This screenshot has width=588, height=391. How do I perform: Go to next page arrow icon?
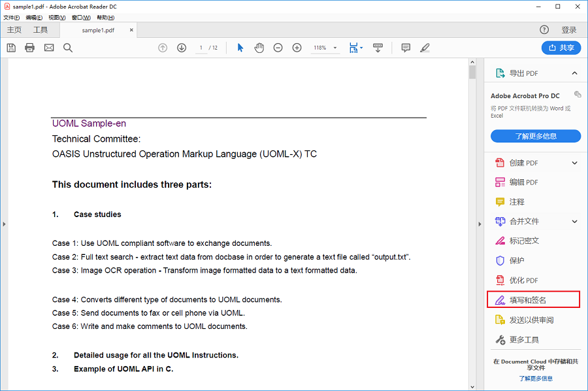coord(182,48)
